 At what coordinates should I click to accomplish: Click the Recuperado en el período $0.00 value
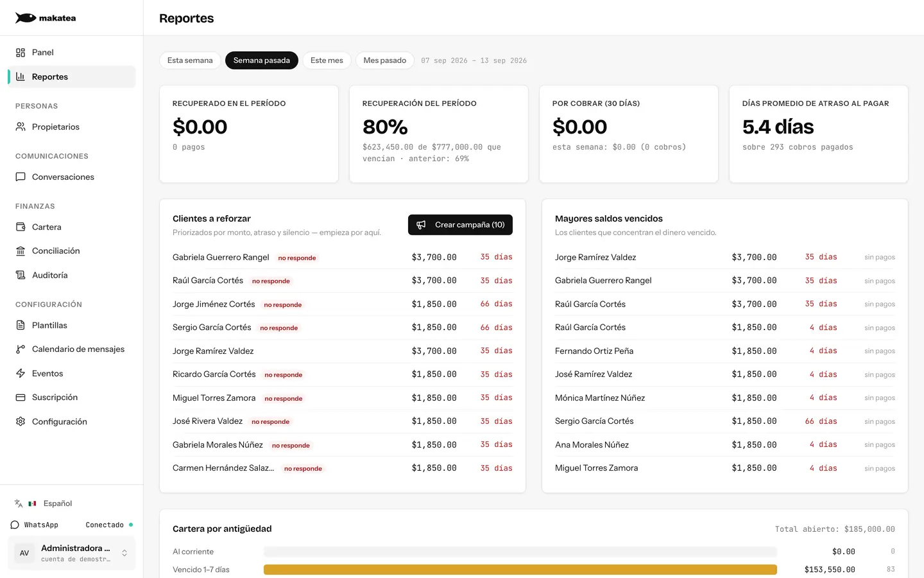tap(200, 127)
